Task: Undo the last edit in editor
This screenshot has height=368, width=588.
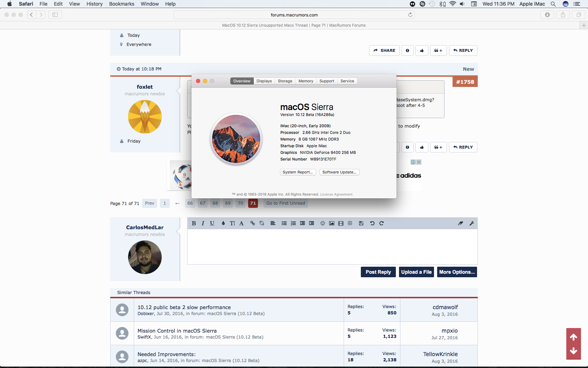Action: click(x=372, y=223)
